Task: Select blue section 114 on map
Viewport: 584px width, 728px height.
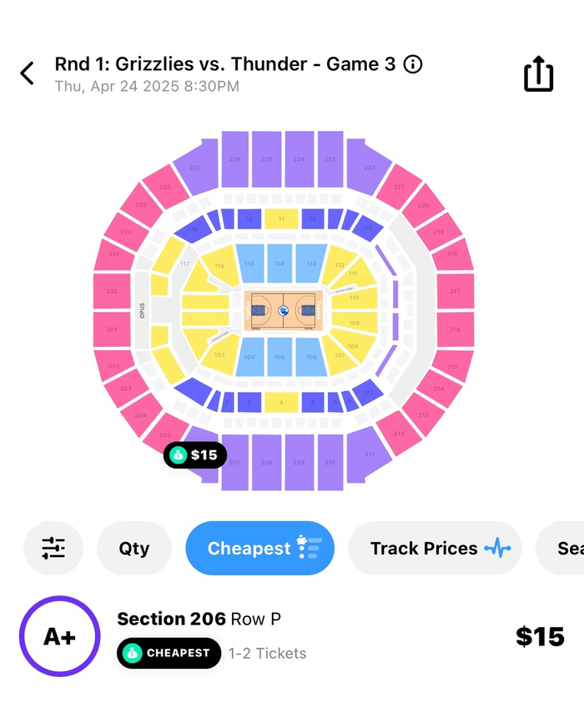Action: (x=279, y=264)
